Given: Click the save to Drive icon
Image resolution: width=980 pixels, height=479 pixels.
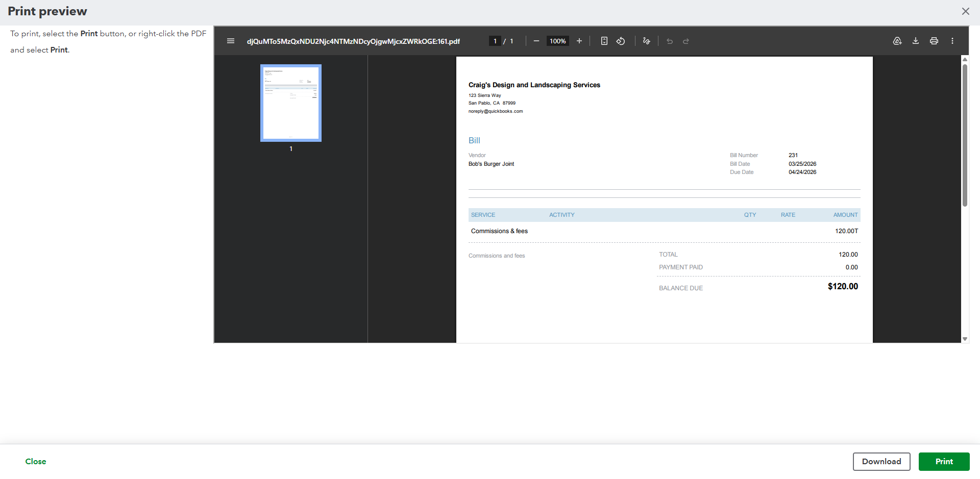Looking at the screenshot, I should pyautogui.click(x=897, y=41).
